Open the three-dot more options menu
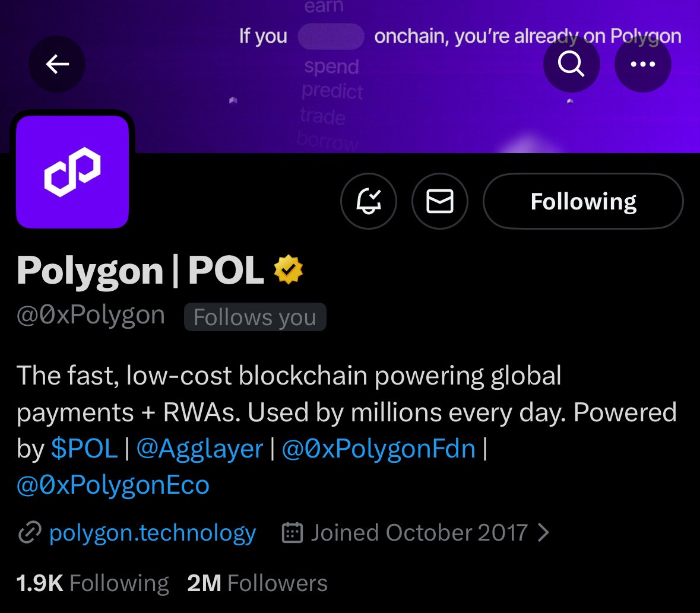 [x=642, y=64]
